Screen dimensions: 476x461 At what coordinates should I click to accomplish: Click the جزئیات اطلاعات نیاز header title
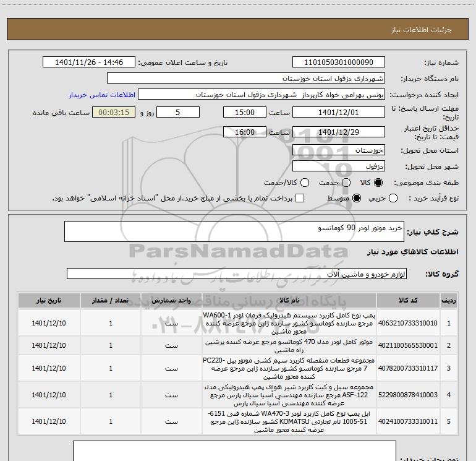421,30
